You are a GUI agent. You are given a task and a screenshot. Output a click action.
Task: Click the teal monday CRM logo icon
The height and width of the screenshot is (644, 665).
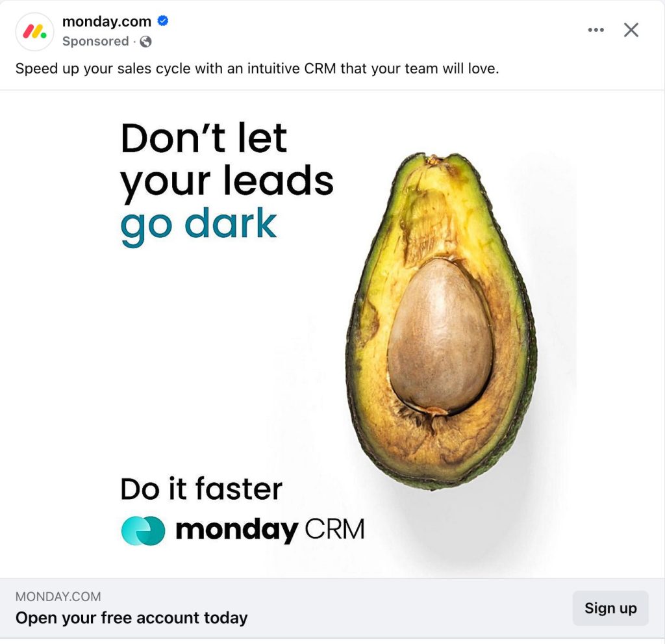(x=143, y=530)
